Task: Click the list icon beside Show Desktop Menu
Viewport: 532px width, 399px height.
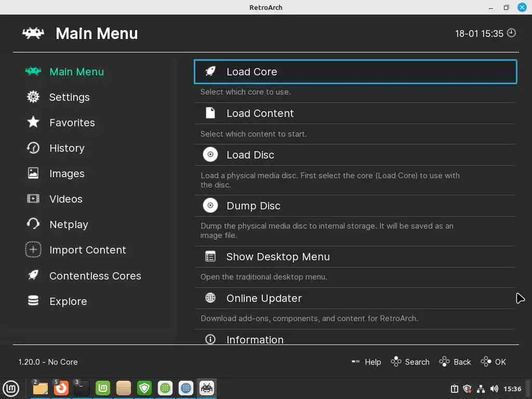Action: [x=210, y=257]
